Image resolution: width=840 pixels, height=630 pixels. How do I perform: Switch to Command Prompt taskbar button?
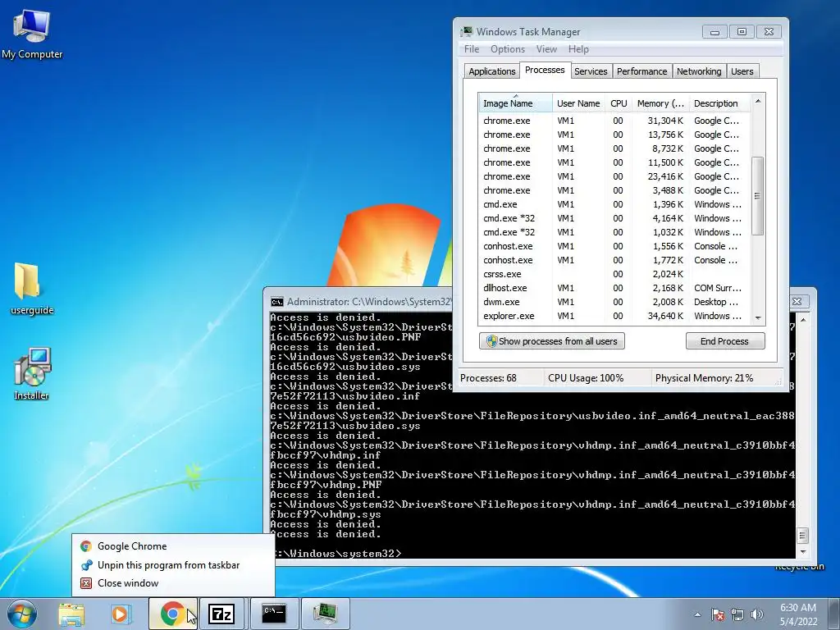pos(274,614)
